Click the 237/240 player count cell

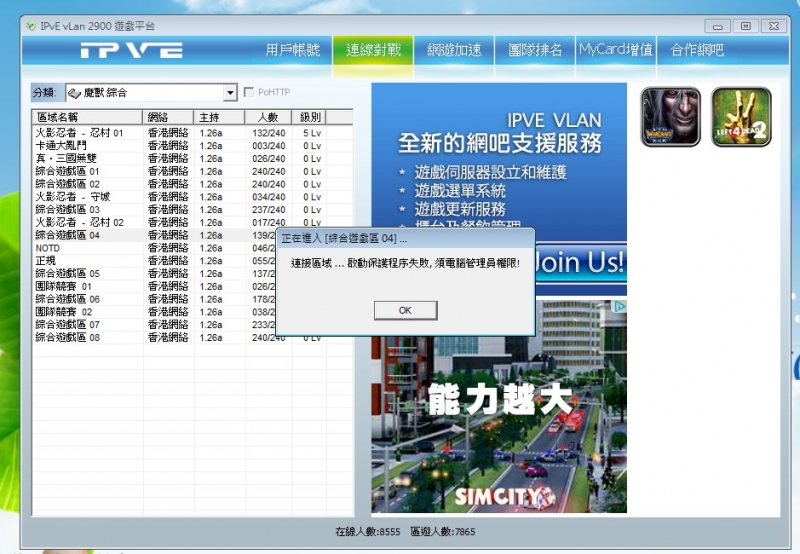click(x=269, y=210)
